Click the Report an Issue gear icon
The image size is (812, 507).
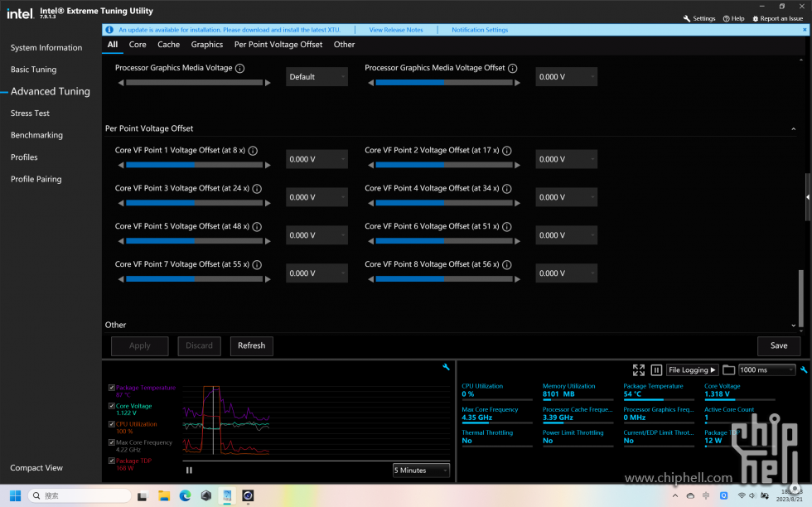click(755, 19)
